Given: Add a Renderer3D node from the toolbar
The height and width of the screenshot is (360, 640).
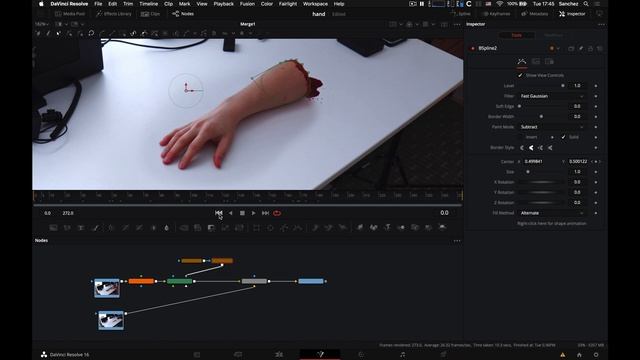Looking at the screenshot, I should tap(442, 227).
